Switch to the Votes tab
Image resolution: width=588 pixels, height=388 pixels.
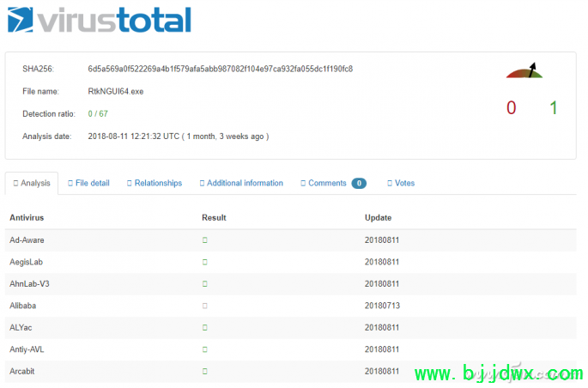click(401, 183)
